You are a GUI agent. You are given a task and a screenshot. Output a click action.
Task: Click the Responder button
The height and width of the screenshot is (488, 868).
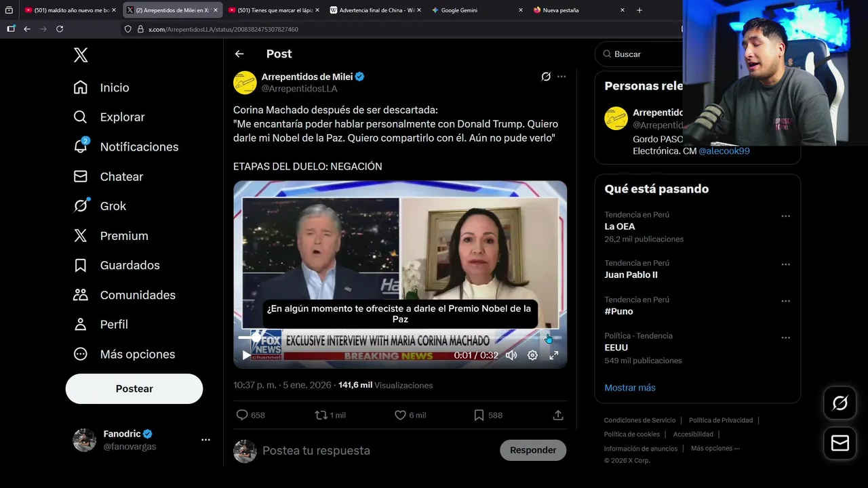[533, 450]
